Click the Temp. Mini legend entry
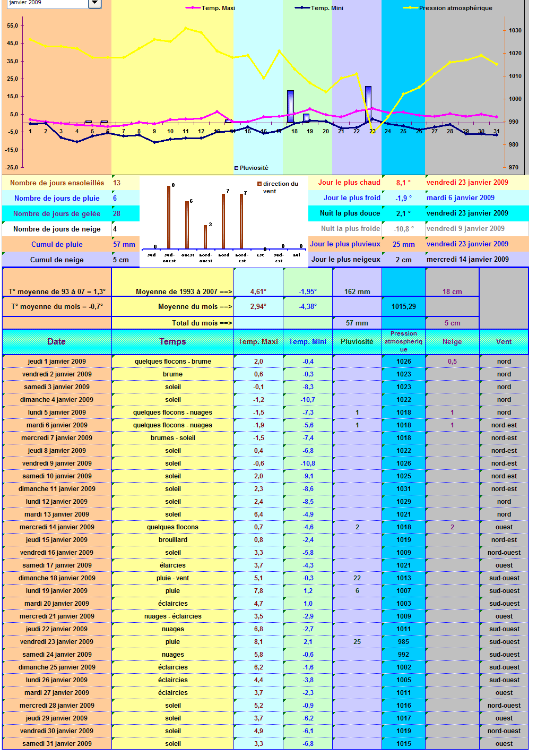Viewport: 537px width, 756px height. 319,8
